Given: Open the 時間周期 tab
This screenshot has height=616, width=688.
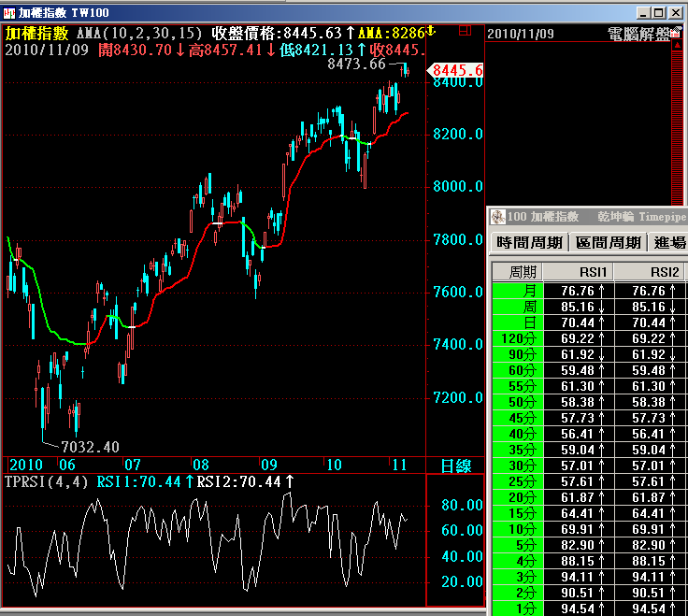Looking at the screenshot, I should [x=529, y=242].
